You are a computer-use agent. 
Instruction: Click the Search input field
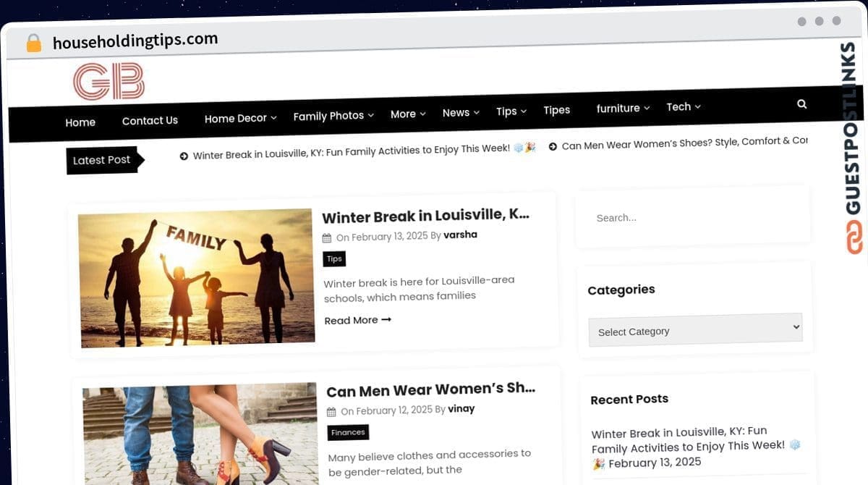click(x=692, y=216)
